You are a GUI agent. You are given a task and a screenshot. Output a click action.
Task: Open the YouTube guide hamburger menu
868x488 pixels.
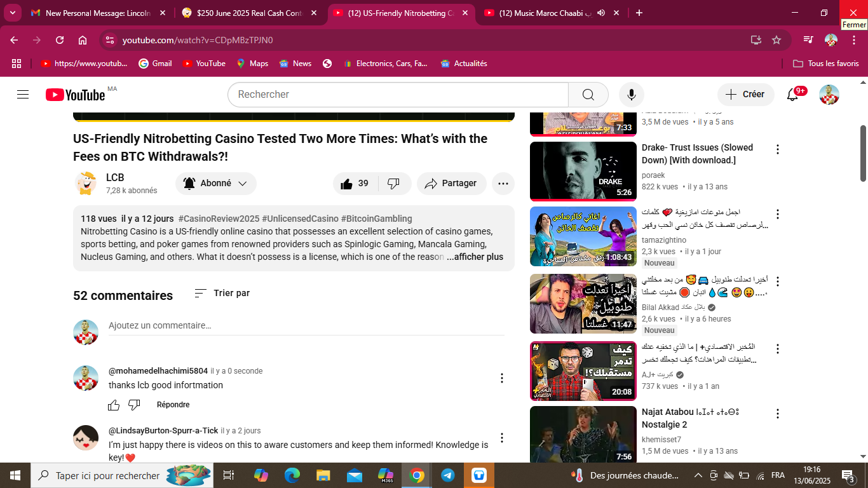click(x=23, y=95)
